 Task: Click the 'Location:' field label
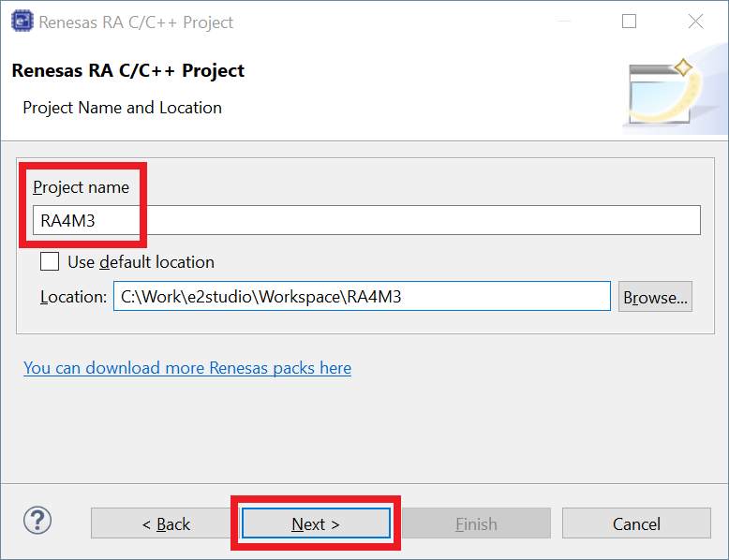click(x=74, y=297)
